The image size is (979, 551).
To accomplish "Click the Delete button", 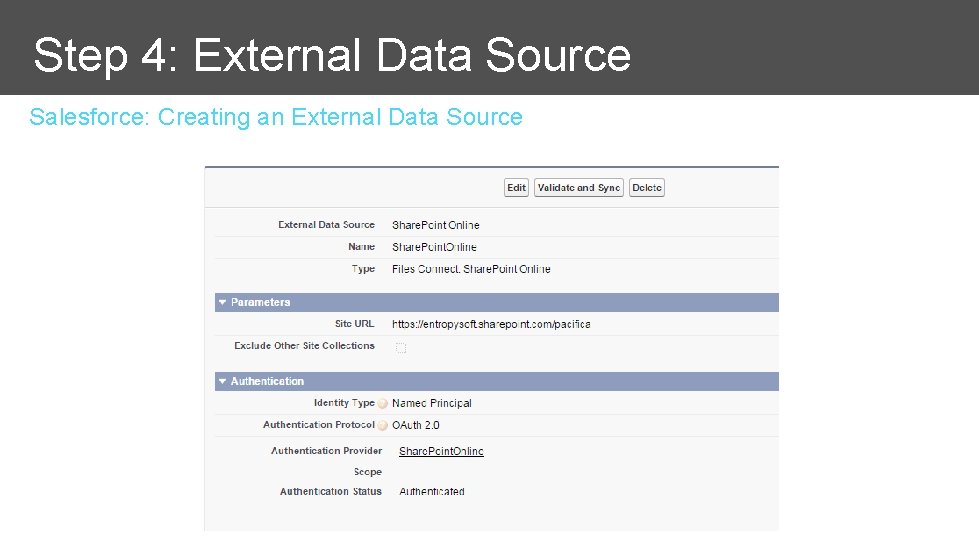I will coord(647,188).
